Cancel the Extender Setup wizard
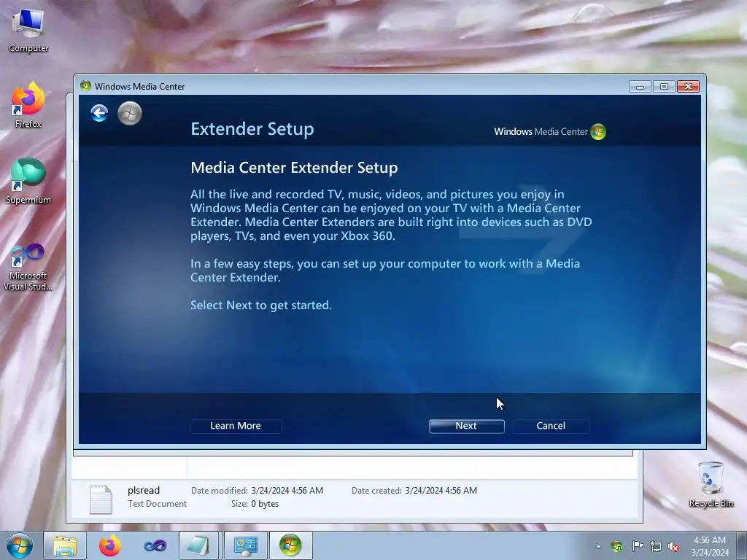Screen dimensions: 747x560 551,426
